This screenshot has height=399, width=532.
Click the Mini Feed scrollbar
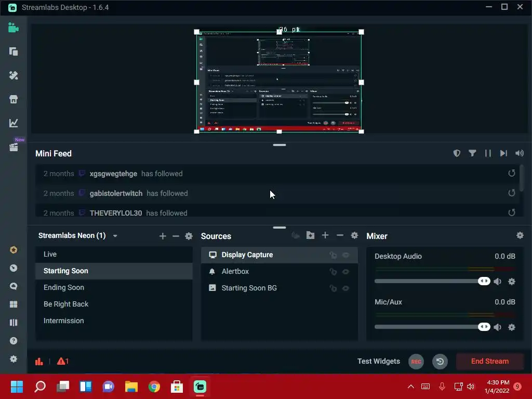(x=522, y=178)
